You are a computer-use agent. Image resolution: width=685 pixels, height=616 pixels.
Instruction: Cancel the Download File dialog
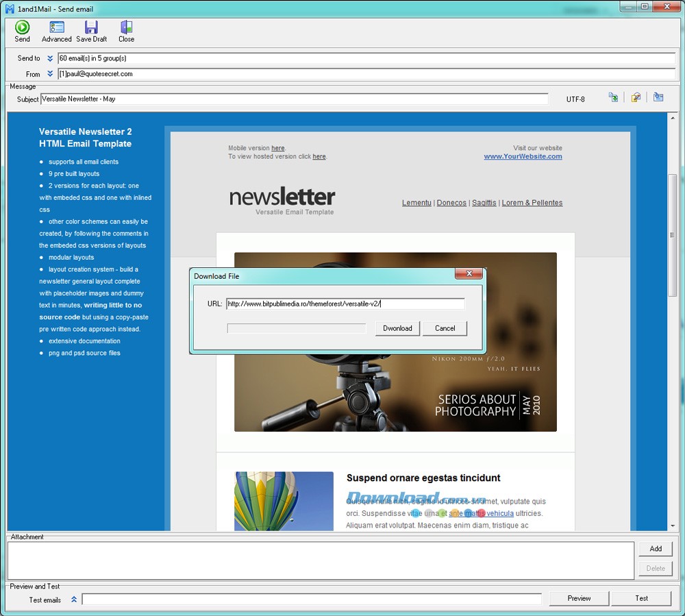click(x=445, y=328)
